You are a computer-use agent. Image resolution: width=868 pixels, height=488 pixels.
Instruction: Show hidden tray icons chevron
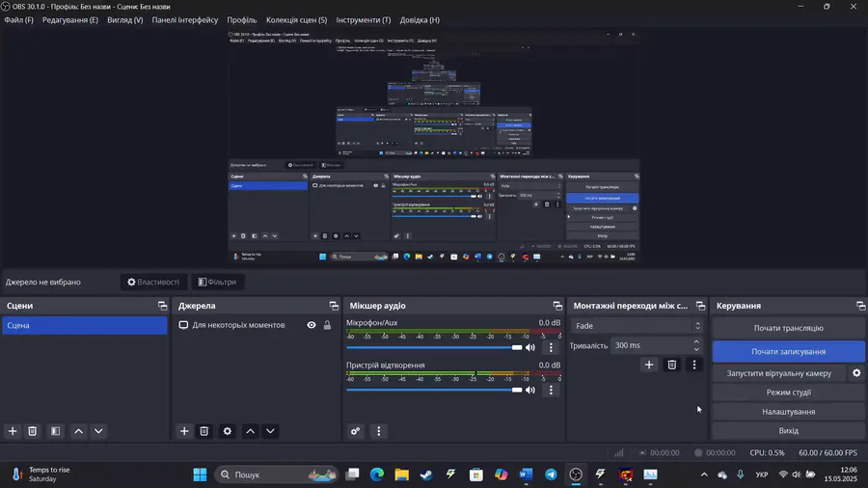(x=704, y=474)
